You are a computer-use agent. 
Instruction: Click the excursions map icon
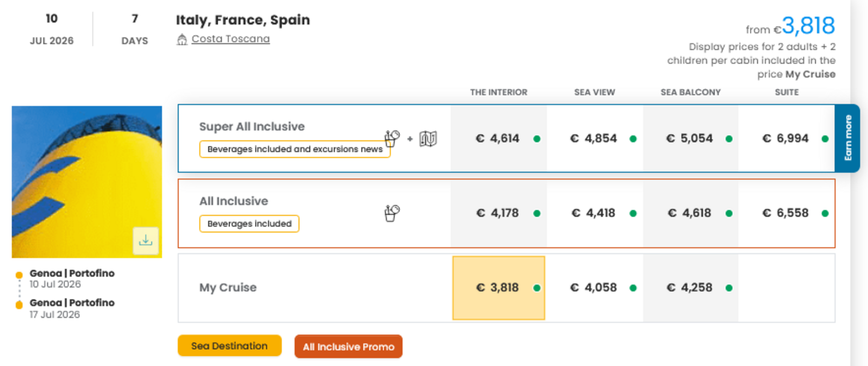pyautogui.click(x=428, y=139)
